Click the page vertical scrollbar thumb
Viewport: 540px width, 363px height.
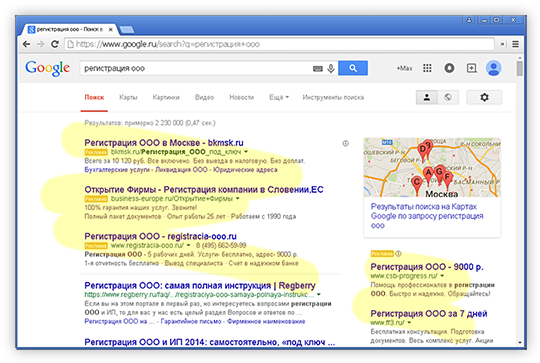pyautogui.click(x=519, y=68)
